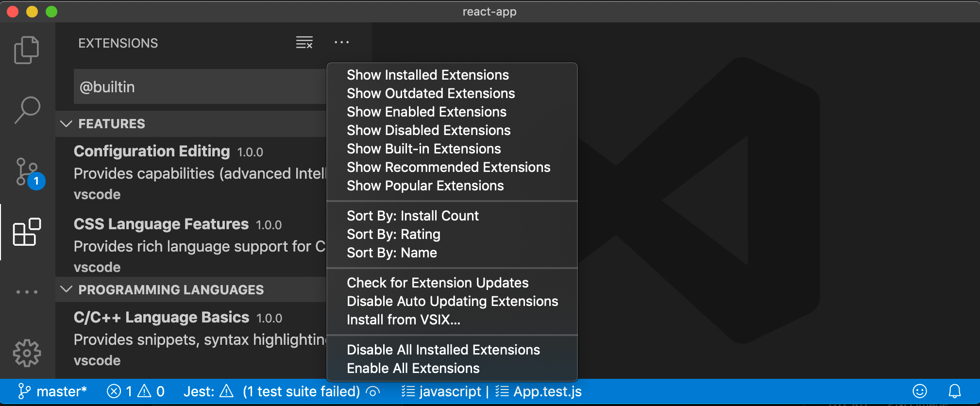980x406 pixels.
Task: Show additional views ellipsis in activity bar
Action: 27,292
